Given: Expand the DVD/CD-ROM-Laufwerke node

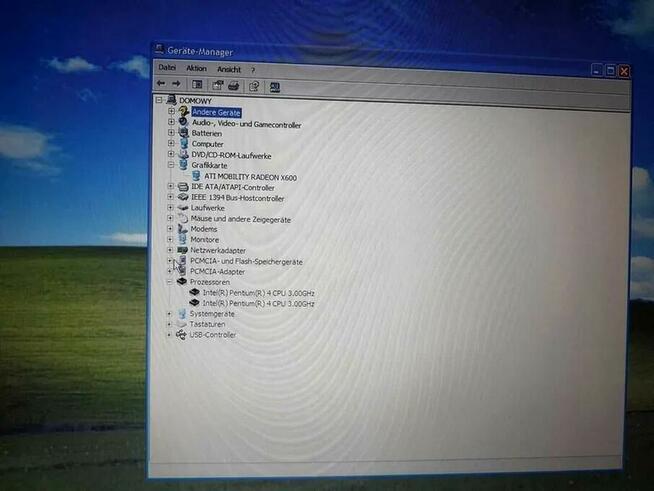Looking at the screenshot, I should click(x=171, y=154).
